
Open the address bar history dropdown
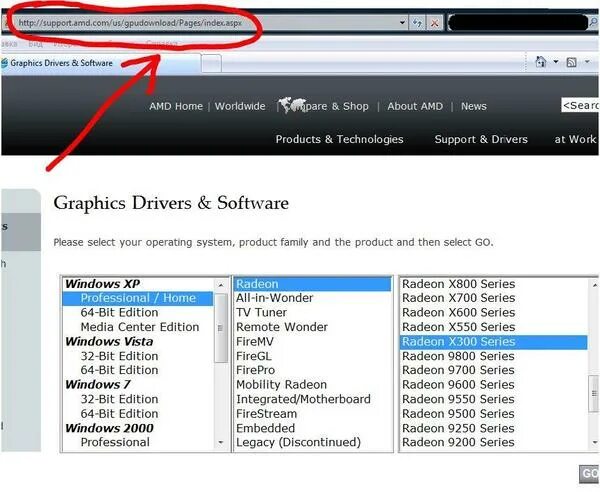(x=402, y=23)
